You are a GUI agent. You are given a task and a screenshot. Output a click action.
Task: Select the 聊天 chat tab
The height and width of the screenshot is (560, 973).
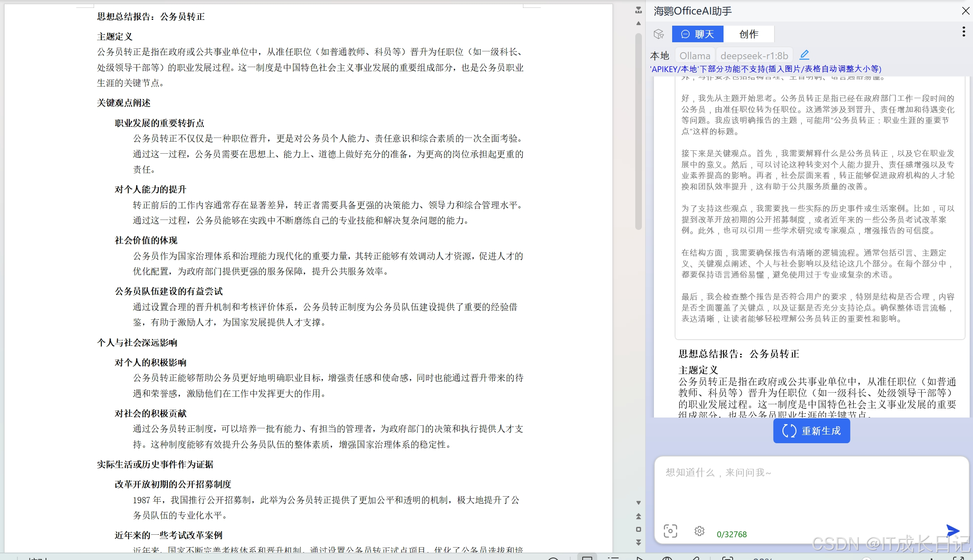[698, 34]
